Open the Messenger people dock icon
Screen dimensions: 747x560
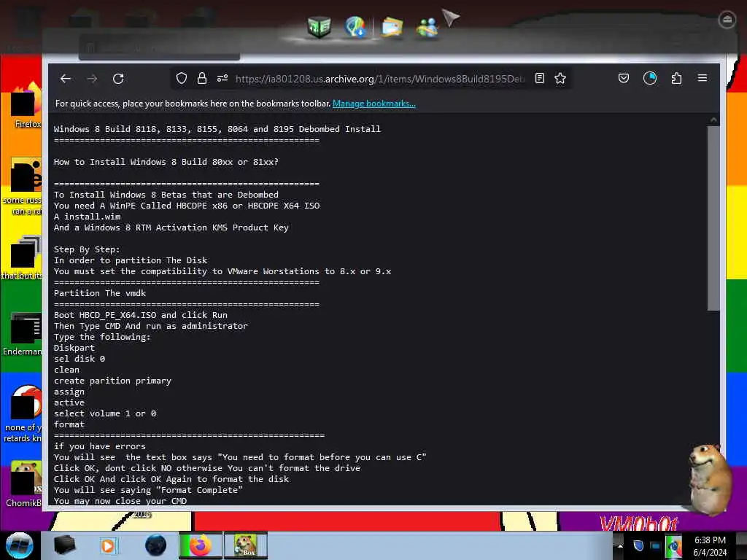[427, 28]
